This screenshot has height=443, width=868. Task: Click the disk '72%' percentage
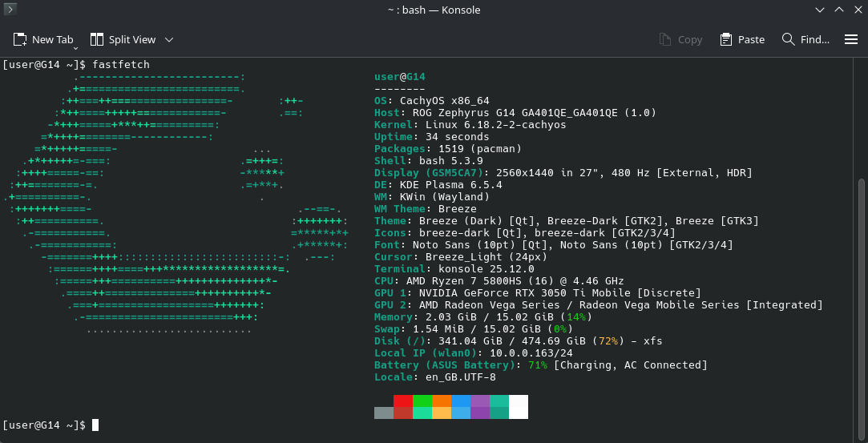click(608, 341)
